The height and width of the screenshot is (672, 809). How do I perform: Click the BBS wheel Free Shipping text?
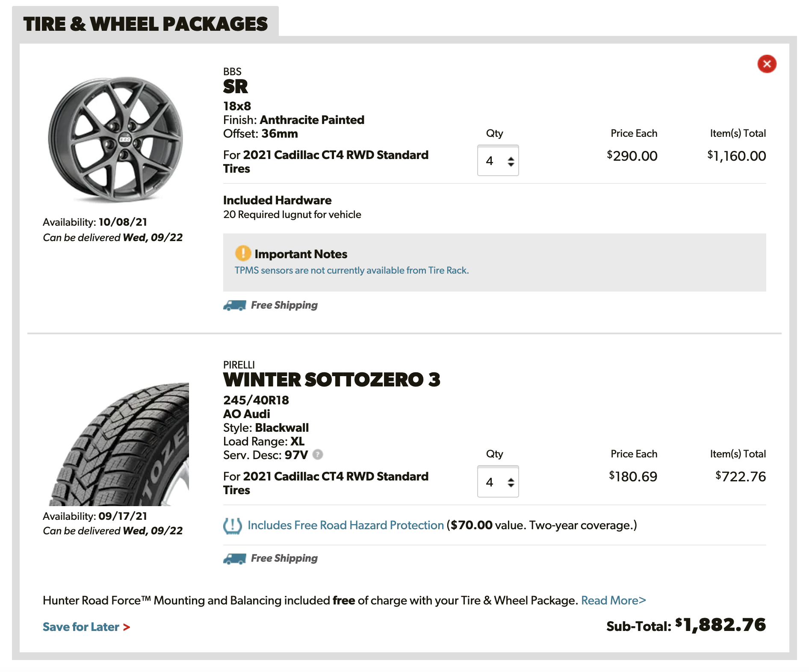point(284,305)
